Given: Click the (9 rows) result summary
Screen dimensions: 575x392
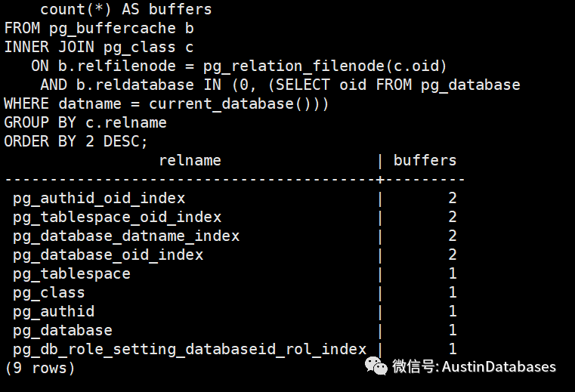Looking at the screenshot, I should 40,368.
